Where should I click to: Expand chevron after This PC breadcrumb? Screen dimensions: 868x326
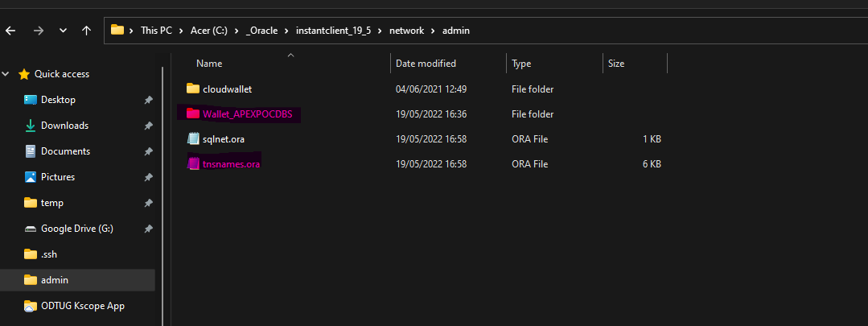tap(179, 31)
